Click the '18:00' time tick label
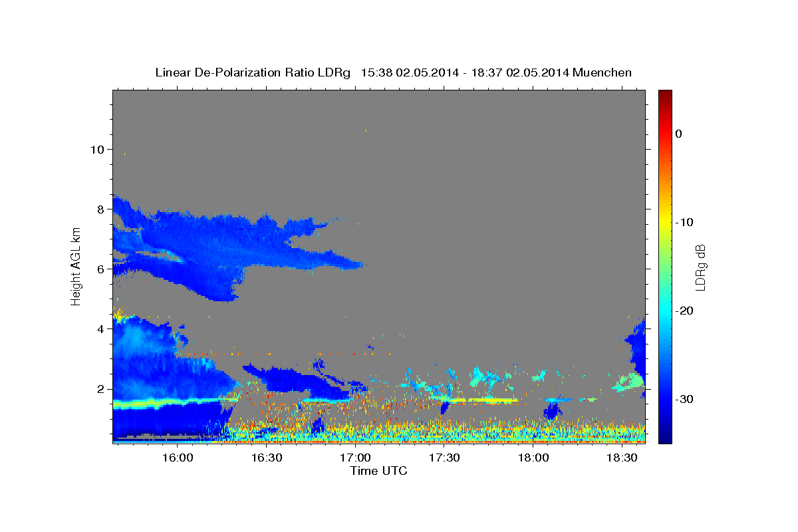 pyautogui.click(x=534, y=458)
